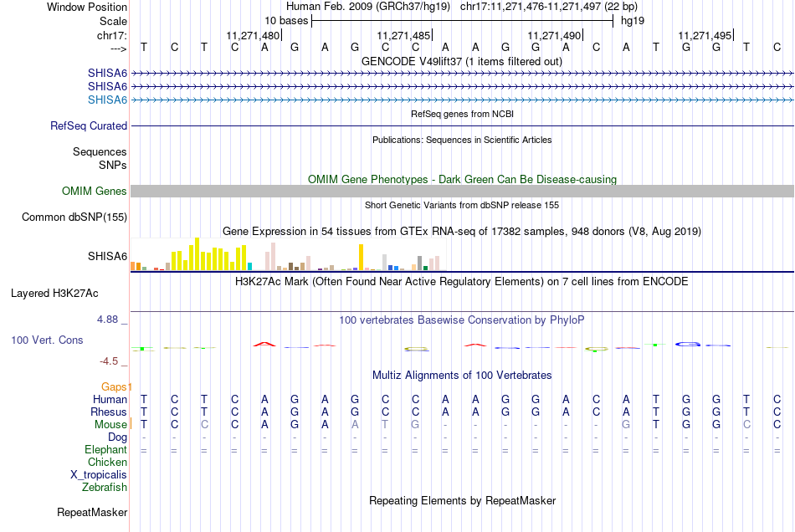The image size is (795, 532).
Task: Click 'Multiz Alignments of 100 Vertebrates' title
Action: pos(462,376)
